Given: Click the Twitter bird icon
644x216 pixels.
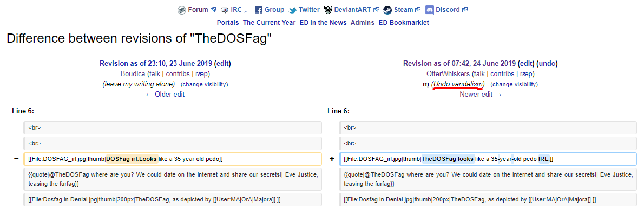Looking at the screenshot, I should [292, 10].
